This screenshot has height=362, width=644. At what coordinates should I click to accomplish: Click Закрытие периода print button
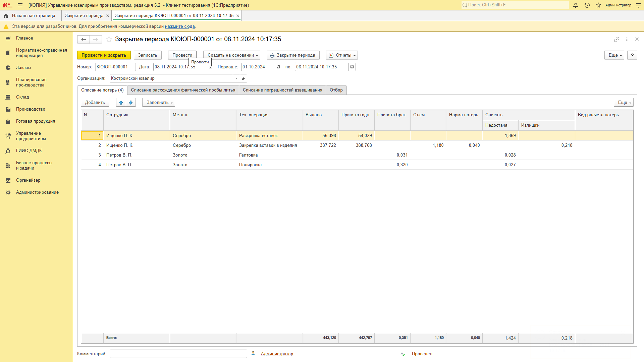pyautogui.click(x=293, y=55)
